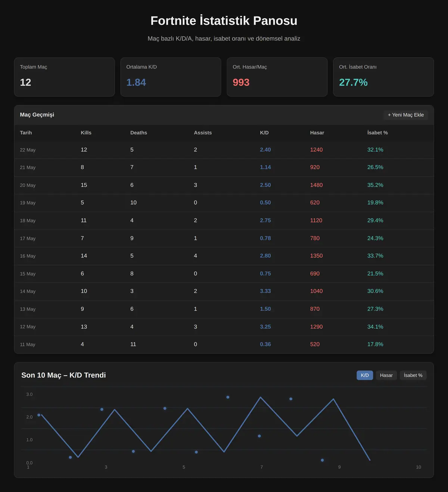Select the Tarih column header
This screenshot has height=492, width=448.
point(26,133)
